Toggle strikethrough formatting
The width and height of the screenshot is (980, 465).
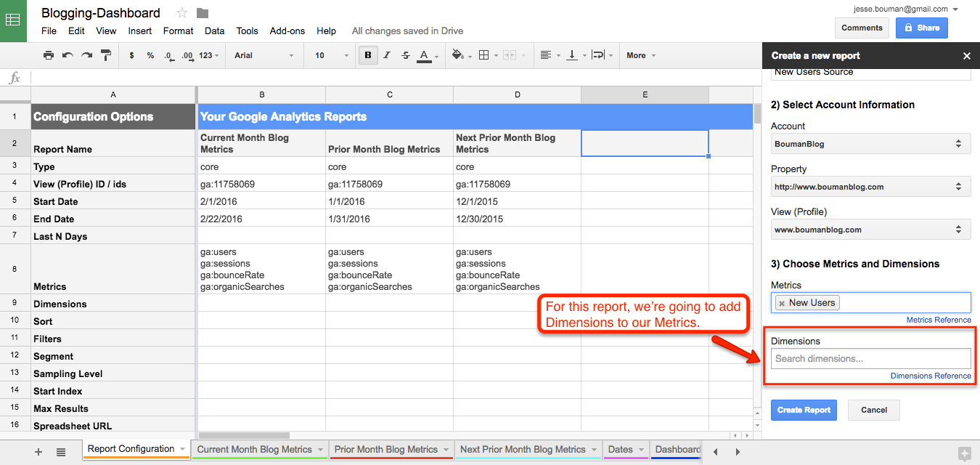(405, 55)
